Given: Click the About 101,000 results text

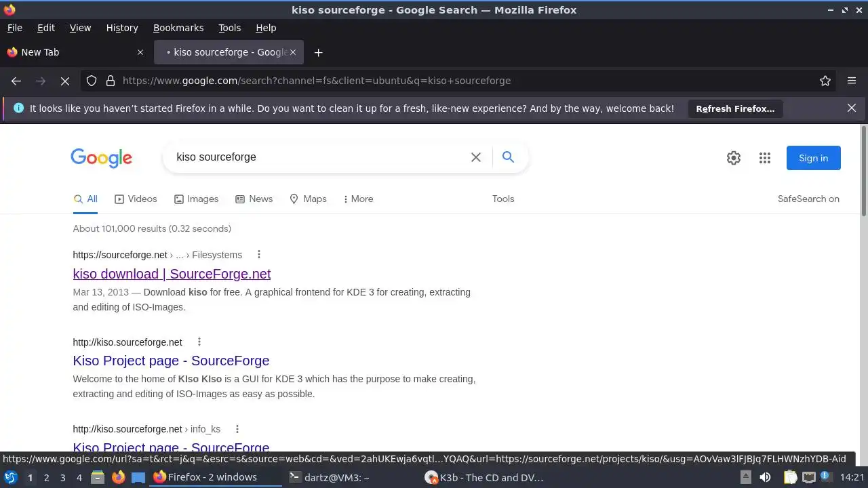Looking at the screenshot, I should (x=152, y=228).
